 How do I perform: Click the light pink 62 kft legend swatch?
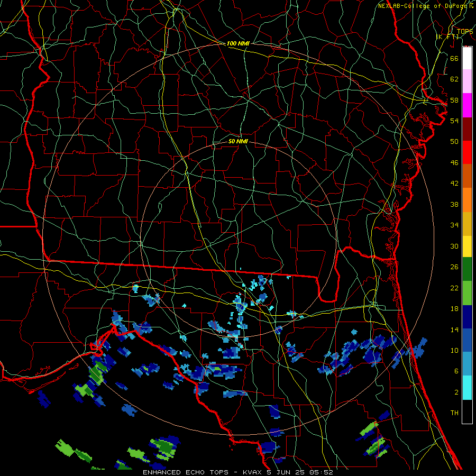(x=467, y=81)
